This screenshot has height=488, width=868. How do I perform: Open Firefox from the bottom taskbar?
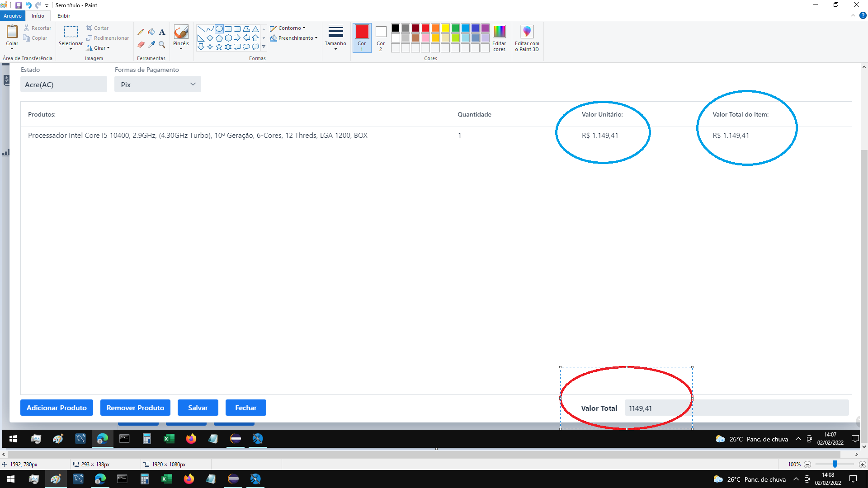(189, 479)
